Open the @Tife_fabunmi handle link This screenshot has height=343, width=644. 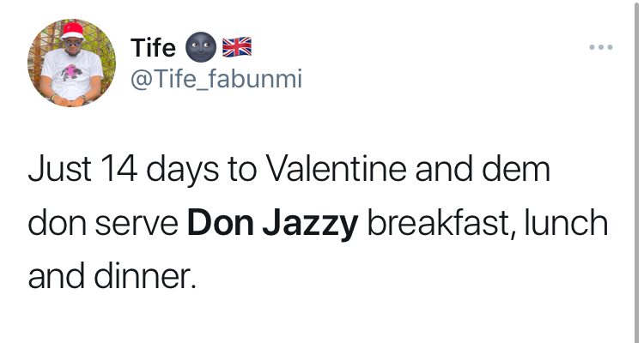[x=216, y=79]
